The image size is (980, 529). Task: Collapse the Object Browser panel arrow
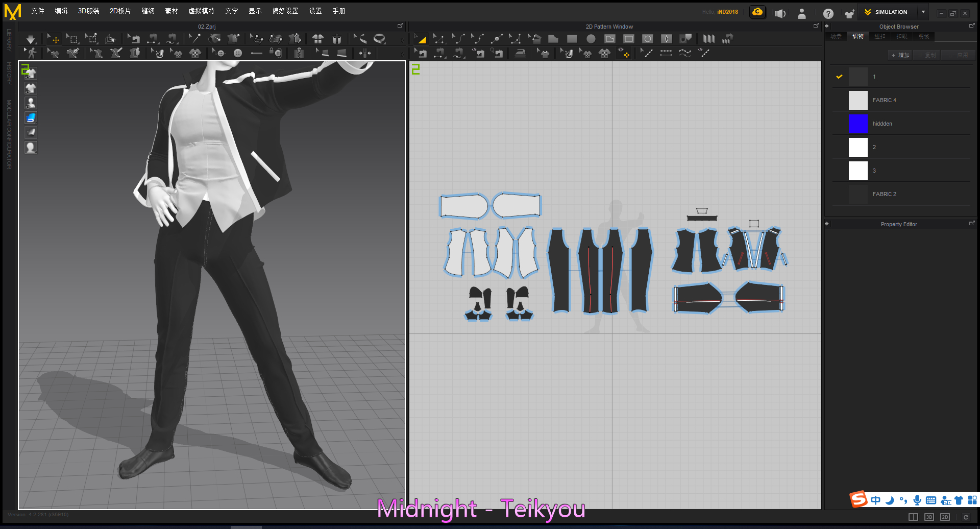826,26
